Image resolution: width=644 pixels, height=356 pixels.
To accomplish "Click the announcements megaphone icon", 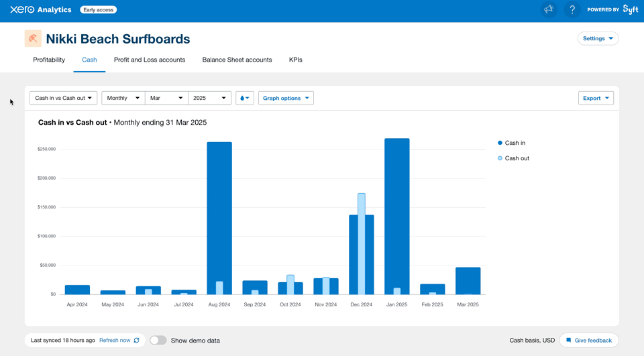I will (549, 9).
